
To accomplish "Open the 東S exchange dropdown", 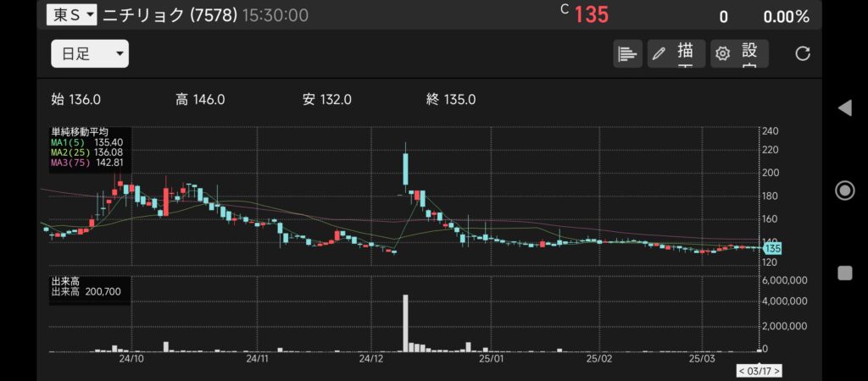I will (x=71, y=15).
